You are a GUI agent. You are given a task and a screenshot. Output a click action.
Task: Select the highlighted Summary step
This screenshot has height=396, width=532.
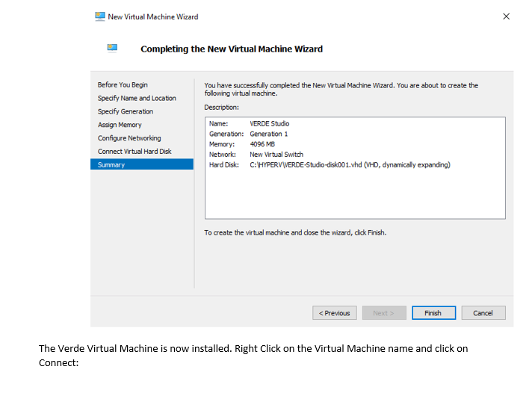click(142, 164)
